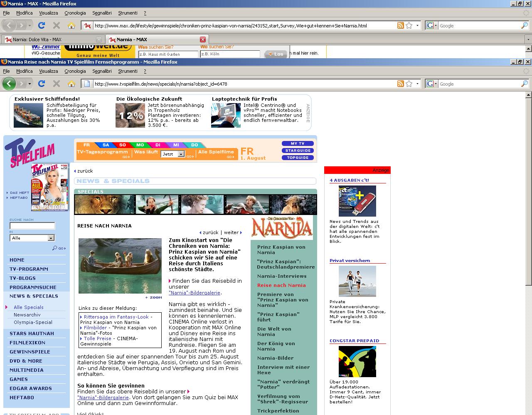This screenshot has width=532, height=415.
Task: Click the STARGUIDE button
Action: (x=298, y=151)
